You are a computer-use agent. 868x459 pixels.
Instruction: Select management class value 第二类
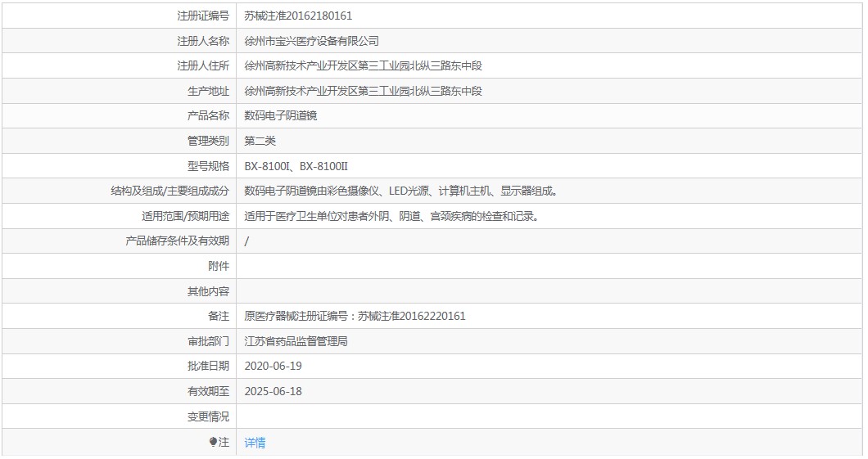(260, 141)
